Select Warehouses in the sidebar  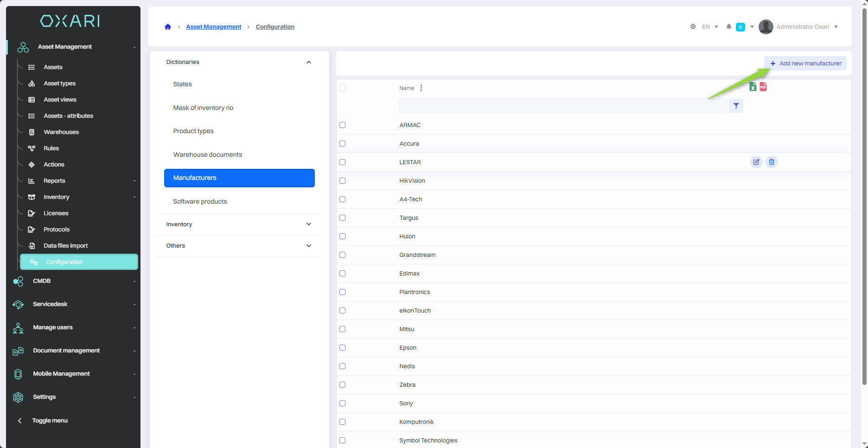[x=61, y=132]
